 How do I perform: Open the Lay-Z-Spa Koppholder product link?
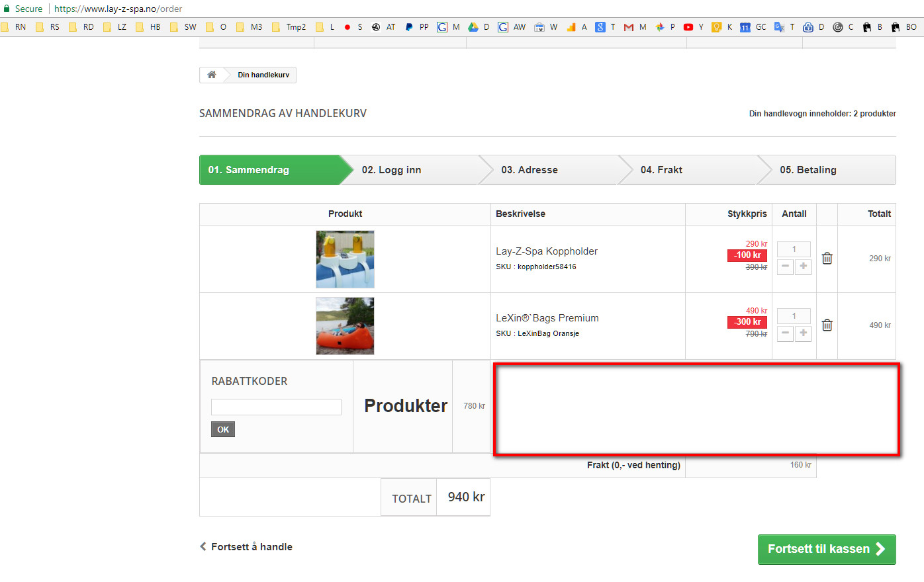tap(547, 251)
